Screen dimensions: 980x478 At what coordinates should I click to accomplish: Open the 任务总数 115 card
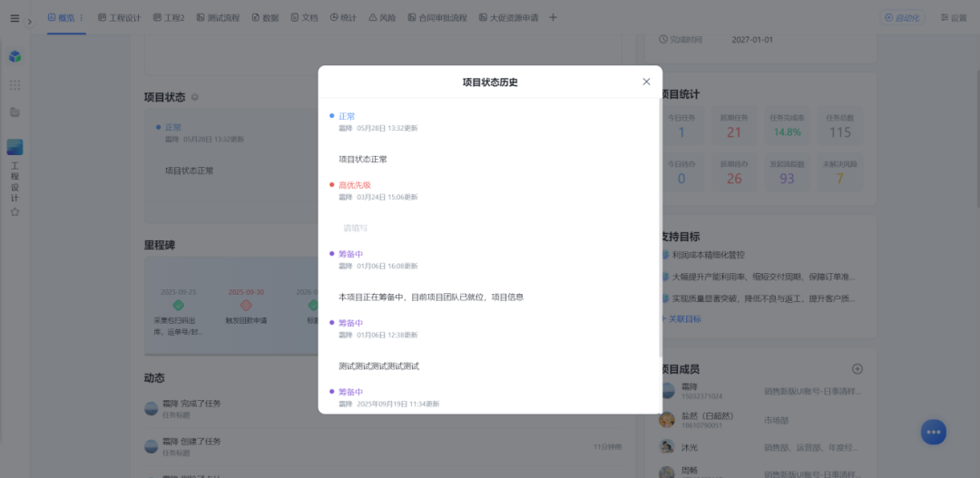click(840, 125)
